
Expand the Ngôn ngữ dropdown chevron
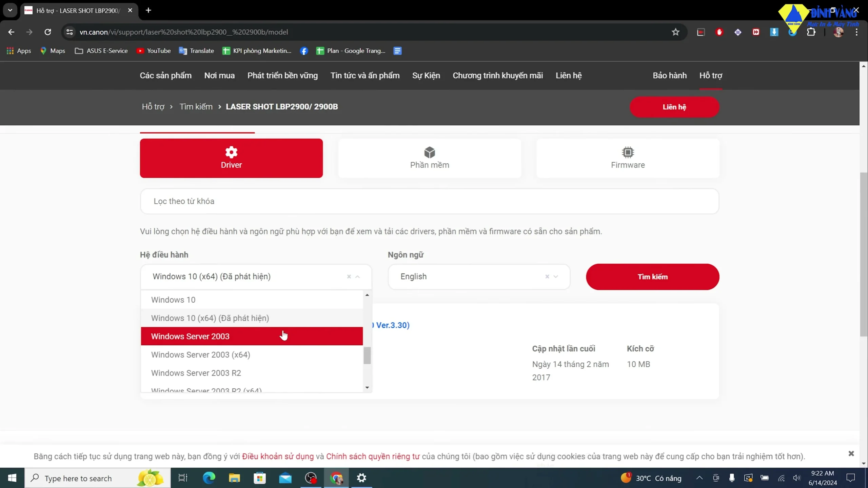(x=556, y=277)
